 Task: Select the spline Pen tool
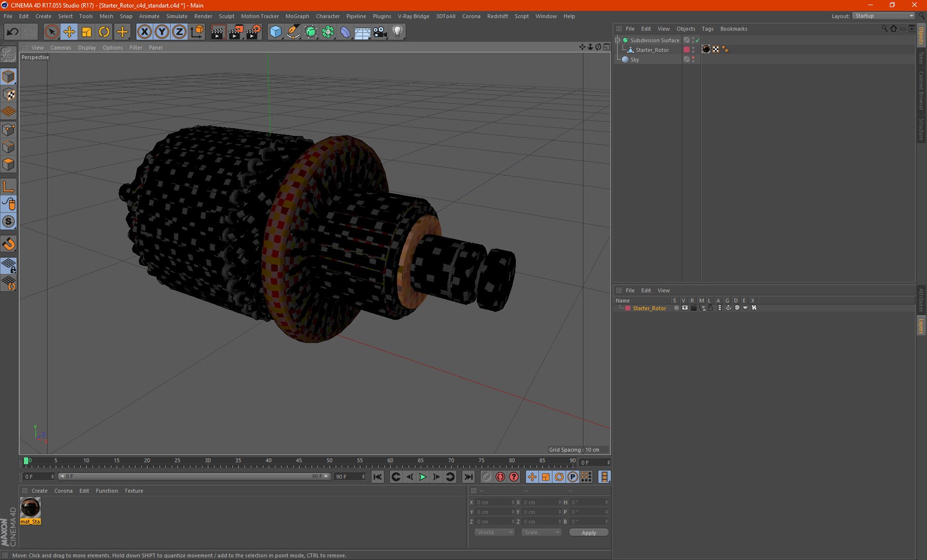293,32
